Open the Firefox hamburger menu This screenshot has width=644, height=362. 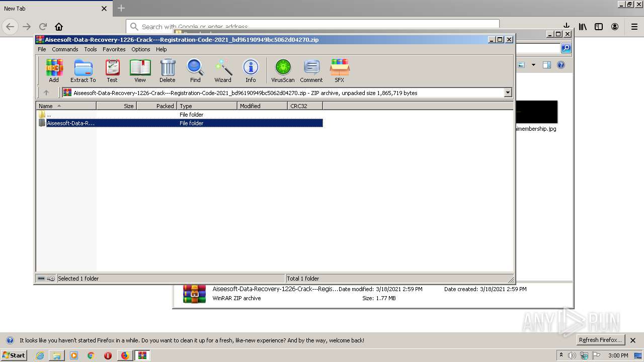[634, 27]
